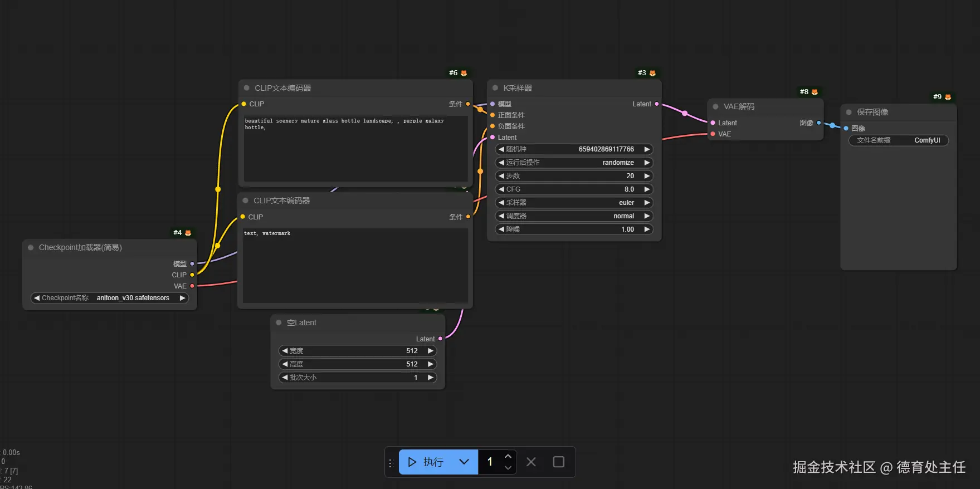Decrease 高度 with its left arrow
Viewport: 980px width, 489px height.
click(285, 364)
